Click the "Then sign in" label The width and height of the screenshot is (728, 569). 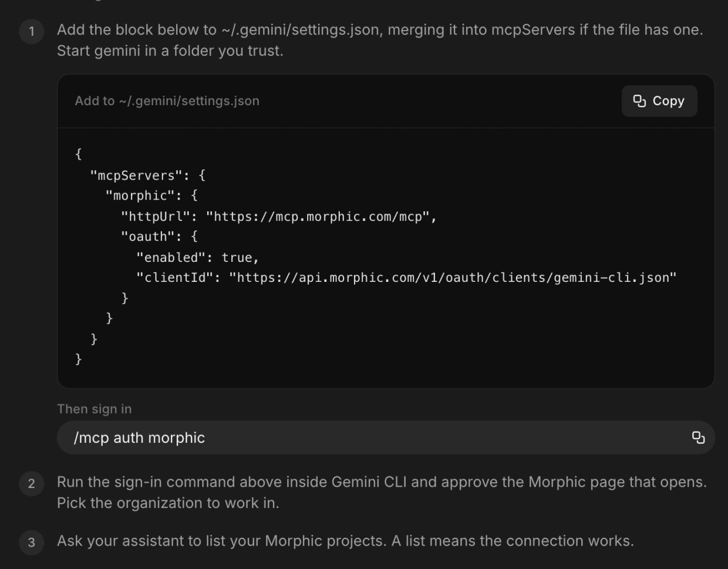click(95, 409)
